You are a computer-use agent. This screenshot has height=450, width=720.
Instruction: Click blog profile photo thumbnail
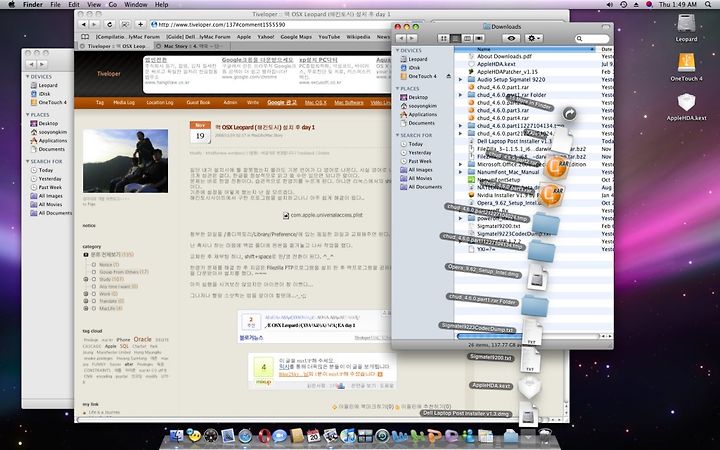125,161
